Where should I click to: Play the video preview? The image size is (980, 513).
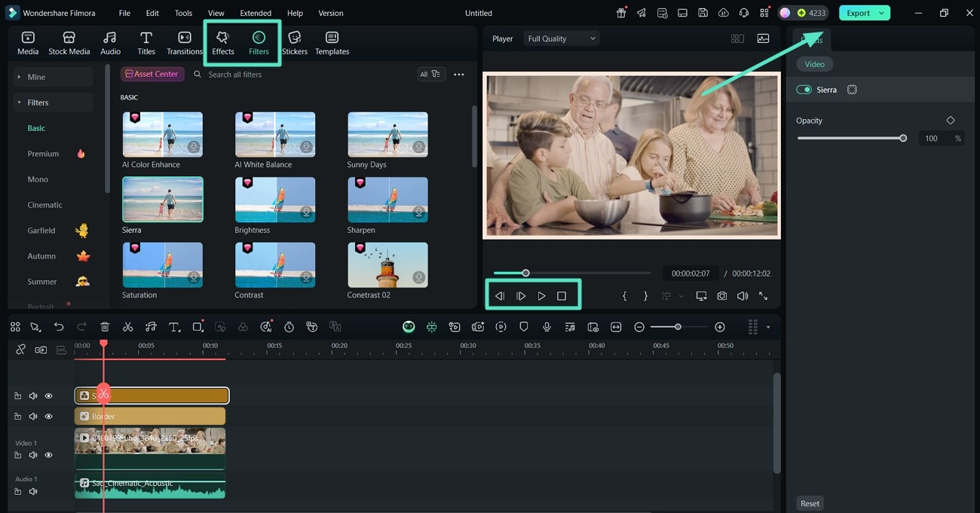pyautogui.click(x=541, y=296)
